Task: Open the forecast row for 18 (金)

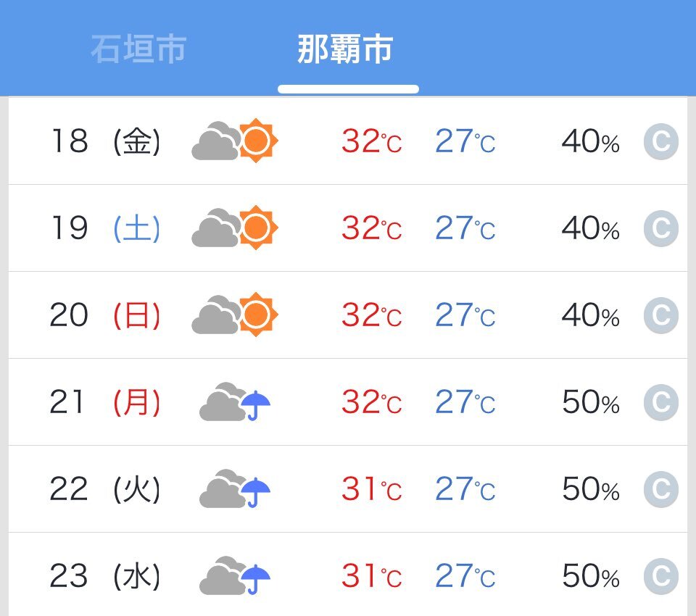Action: click(x=348, y=141)
